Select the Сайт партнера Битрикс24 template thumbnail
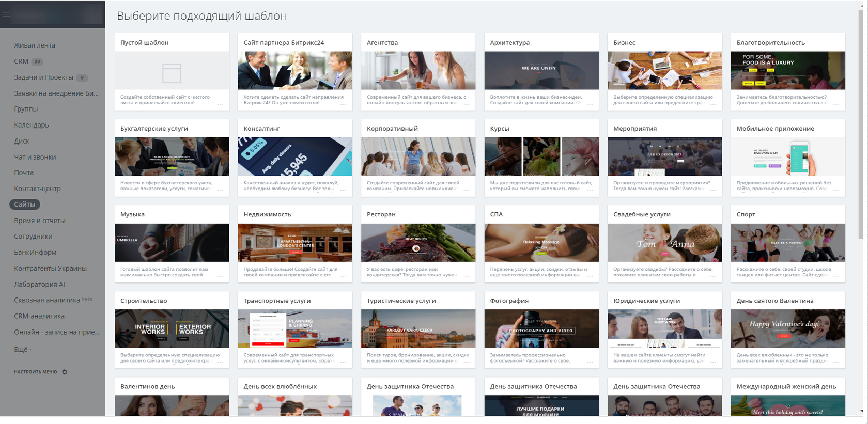The height and width of the screenshot is (424, 868). pyautogui.click(x=295, y=70)
